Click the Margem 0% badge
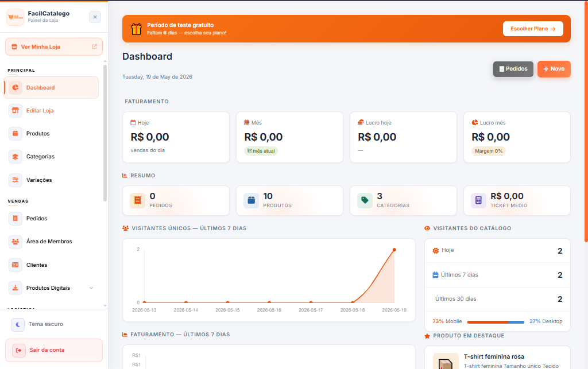Viewport: 588px width, 369px height. [x=489, y=151]
